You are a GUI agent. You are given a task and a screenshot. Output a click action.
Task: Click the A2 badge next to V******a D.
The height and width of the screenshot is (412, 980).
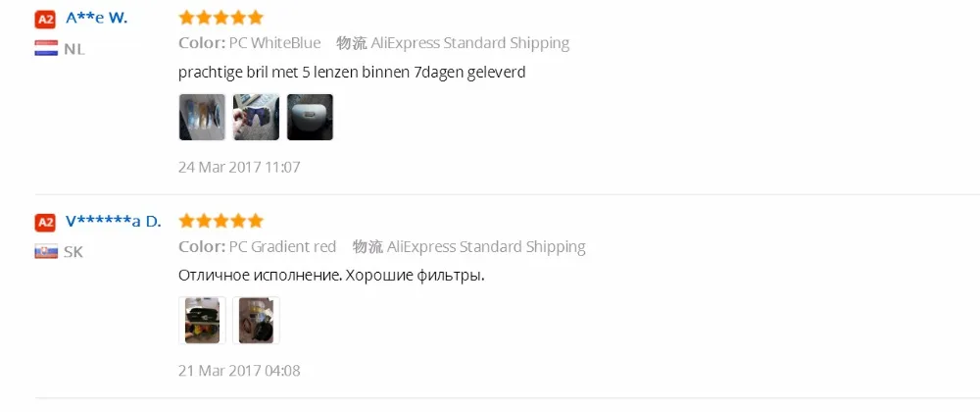tap(45, 223)
